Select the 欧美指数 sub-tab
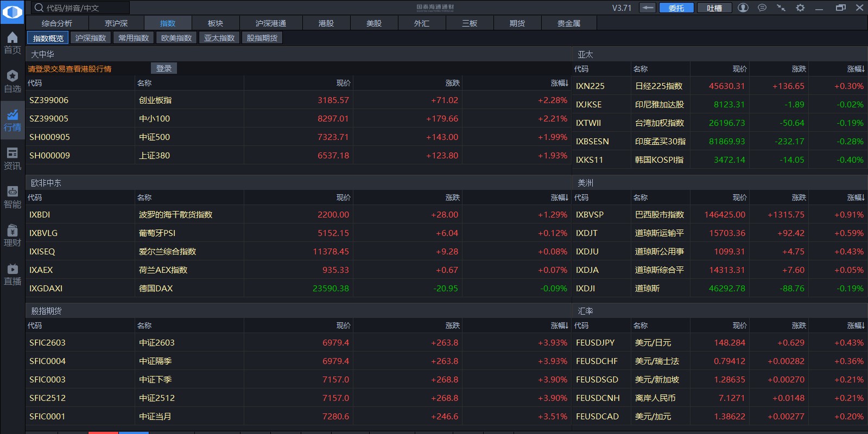The width and height of the screenshot is (868, 434). click(176, 38)
